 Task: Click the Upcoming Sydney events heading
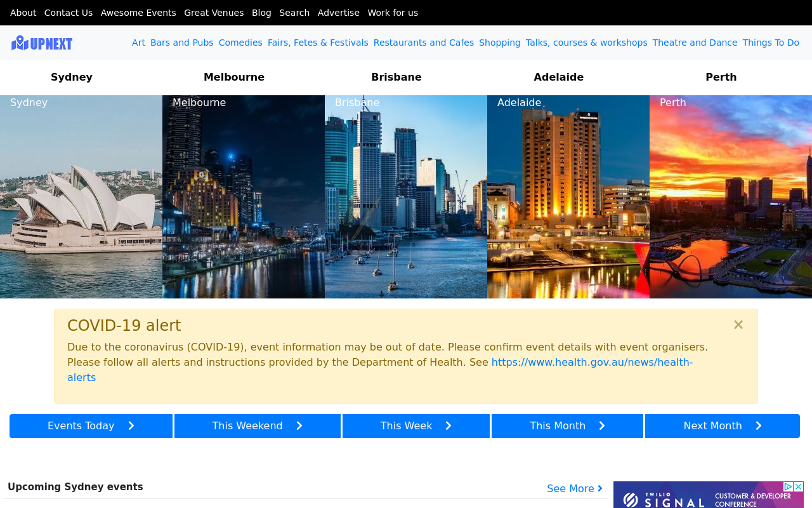pyautogui.click(x=75, y=487)
